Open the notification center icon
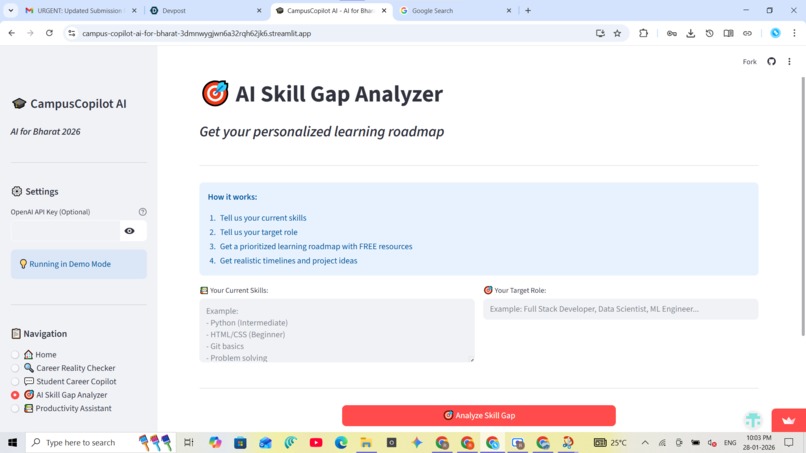 (x=789, y=442)
